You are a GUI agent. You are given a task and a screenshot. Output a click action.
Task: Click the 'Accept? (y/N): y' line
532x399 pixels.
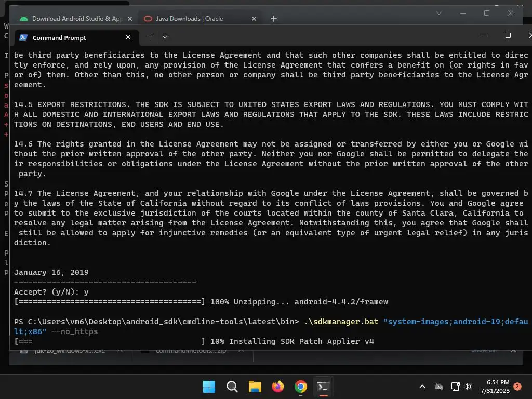point(51,292)
